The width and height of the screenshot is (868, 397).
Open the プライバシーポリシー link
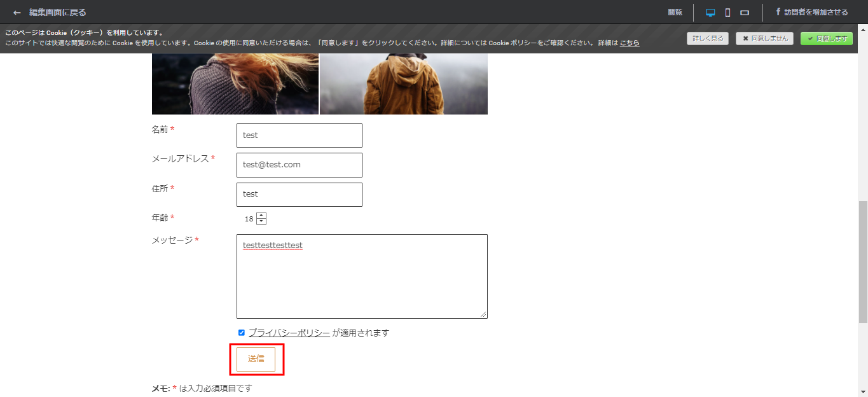click(x=289, y=333)
